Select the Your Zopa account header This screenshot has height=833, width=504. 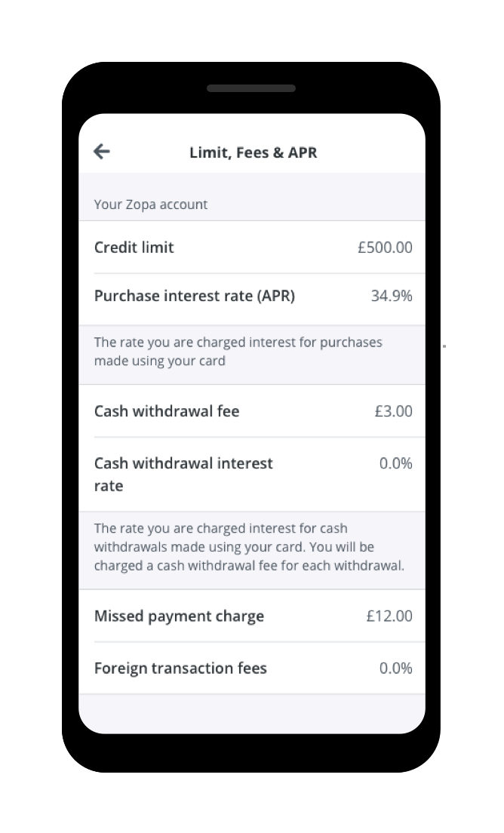point(149,204)
